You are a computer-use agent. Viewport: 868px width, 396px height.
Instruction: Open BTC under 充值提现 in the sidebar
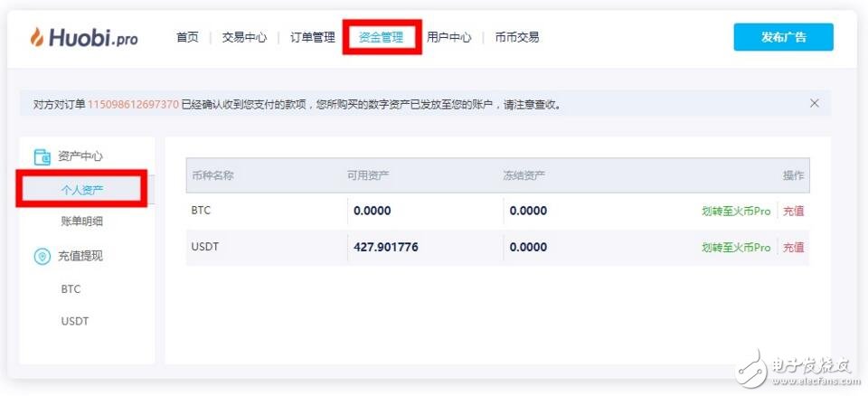pos(71,289)
